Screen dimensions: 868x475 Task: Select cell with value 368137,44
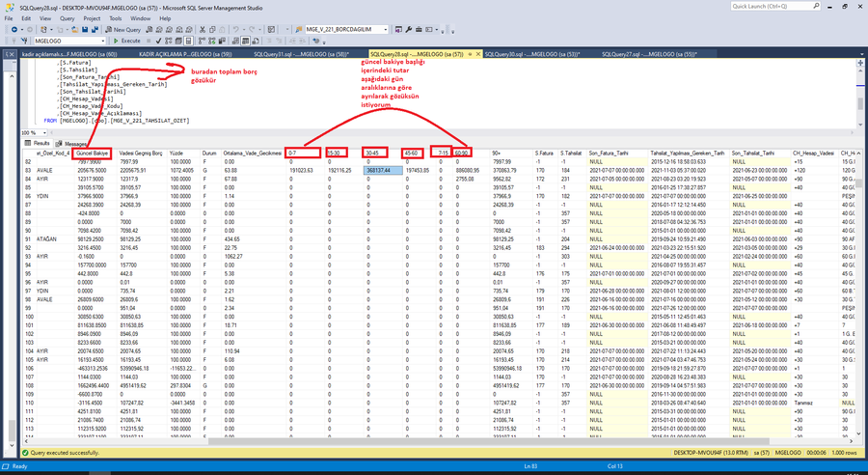tap(383, 171)
